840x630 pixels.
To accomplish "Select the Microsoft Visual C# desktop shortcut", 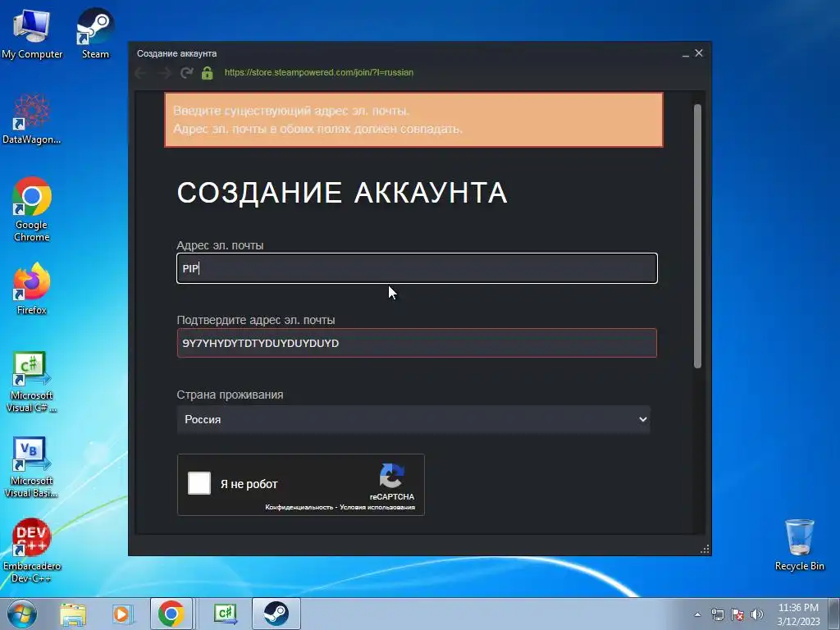I will 32,381.
